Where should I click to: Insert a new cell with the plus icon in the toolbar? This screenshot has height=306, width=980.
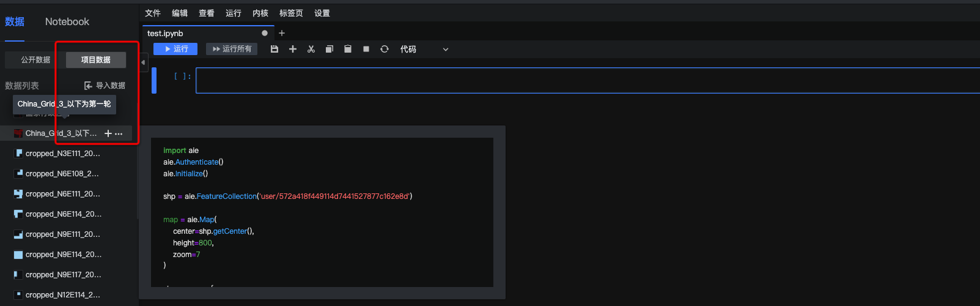pyautogui.click(x=293, y=49)
